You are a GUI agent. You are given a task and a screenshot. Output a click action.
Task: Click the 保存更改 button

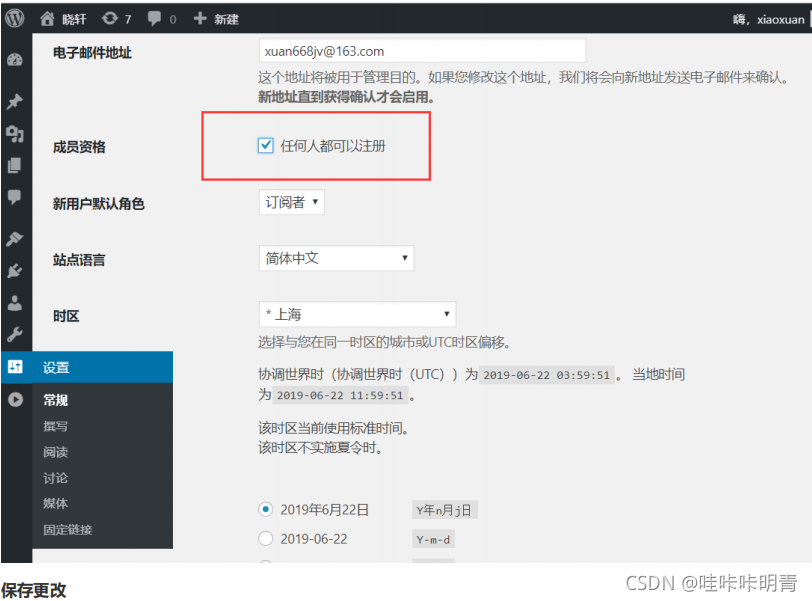(x=33, y=591)
